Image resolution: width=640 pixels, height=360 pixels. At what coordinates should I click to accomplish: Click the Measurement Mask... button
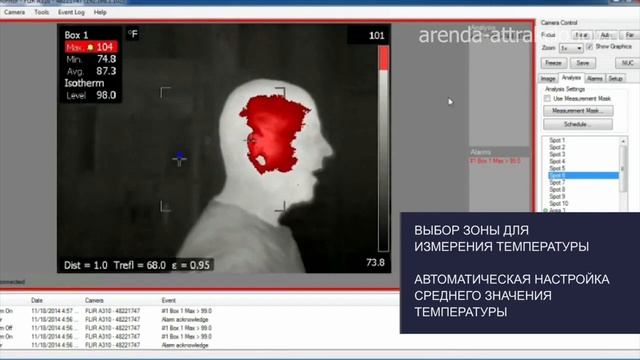click(578, 111)
